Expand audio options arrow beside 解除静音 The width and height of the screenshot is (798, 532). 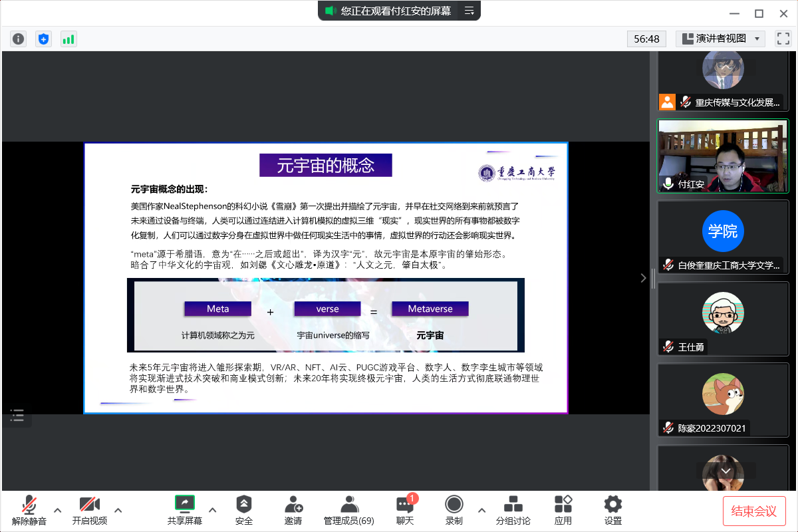click(58, 510)
